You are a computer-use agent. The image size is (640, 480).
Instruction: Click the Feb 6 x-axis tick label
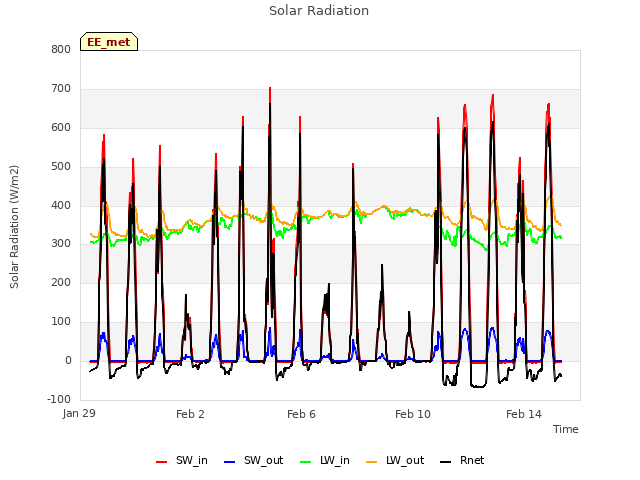point(301,414)
